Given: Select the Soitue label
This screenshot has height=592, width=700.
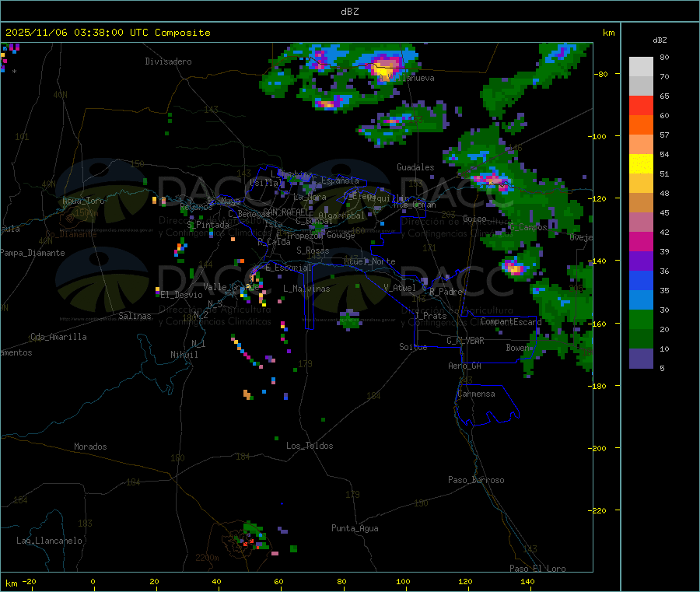Looking at the screenshot, I should [x=413, y=347].
